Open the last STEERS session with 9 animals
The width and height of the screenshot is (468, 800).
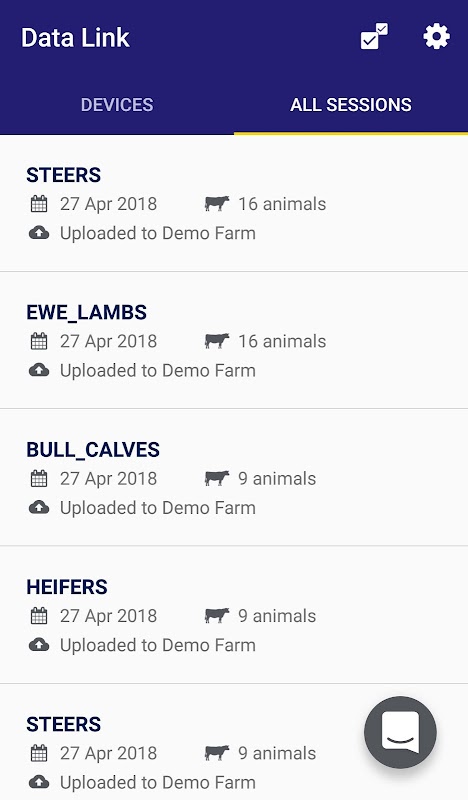pos(234,742)
